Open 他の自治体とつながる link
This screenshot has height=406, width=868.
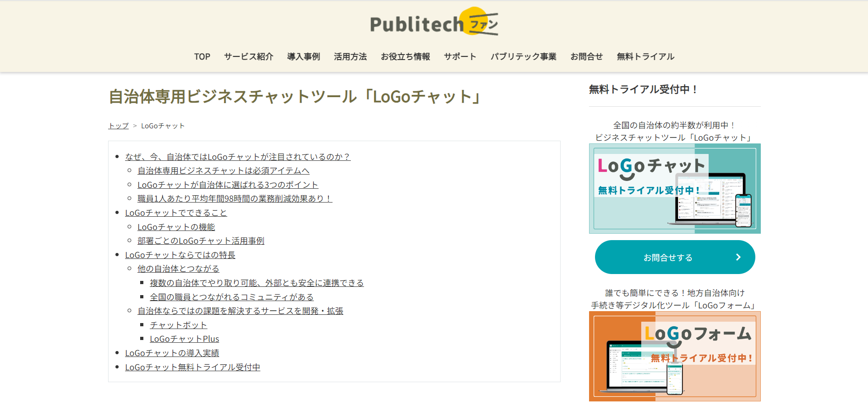click(x=178, y=269)
